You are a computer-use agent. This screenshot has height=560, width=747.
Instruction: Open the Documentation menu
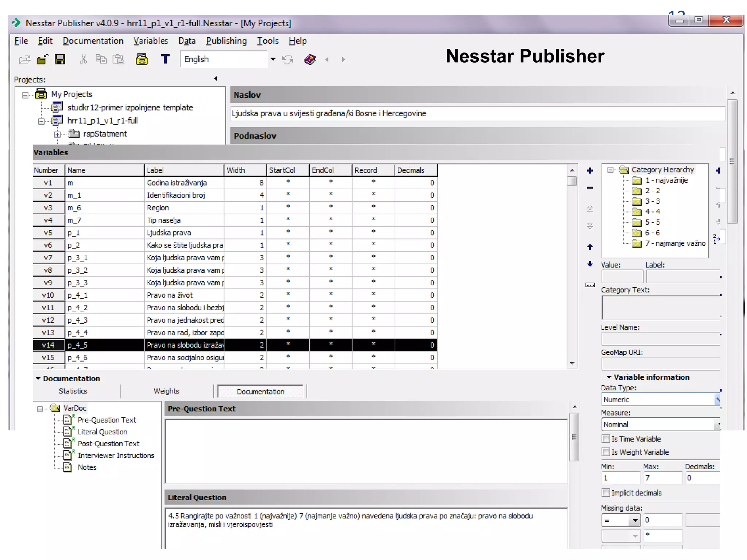click(93, 41)
